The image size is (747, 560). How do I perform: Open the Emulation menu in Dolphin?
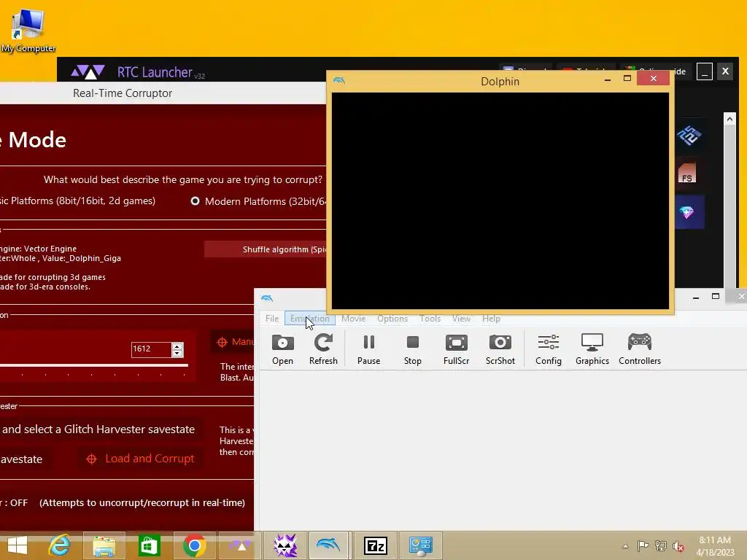(309, 319)
